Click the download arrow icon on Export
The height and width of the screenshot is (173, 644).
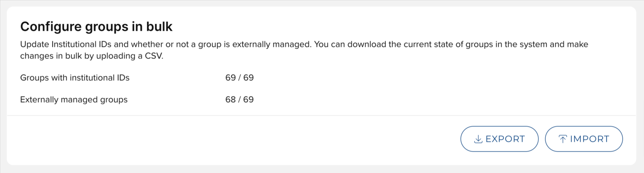(x=478, y=139)
